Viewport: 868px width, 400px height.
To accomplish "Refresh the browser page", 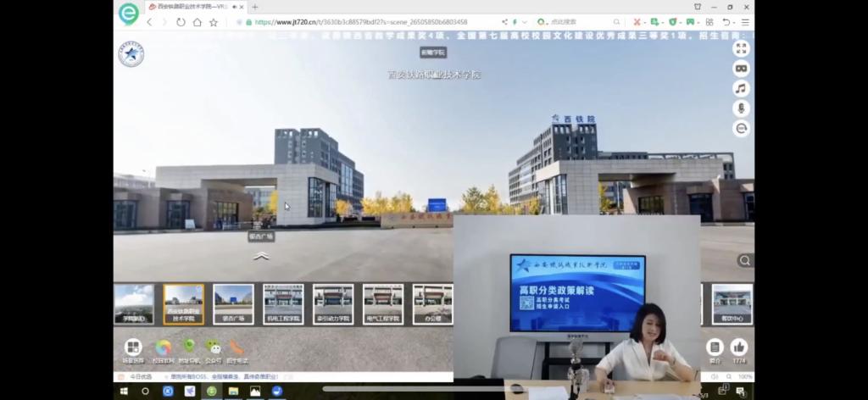I will pyautogui.click(x=181, y=22).
